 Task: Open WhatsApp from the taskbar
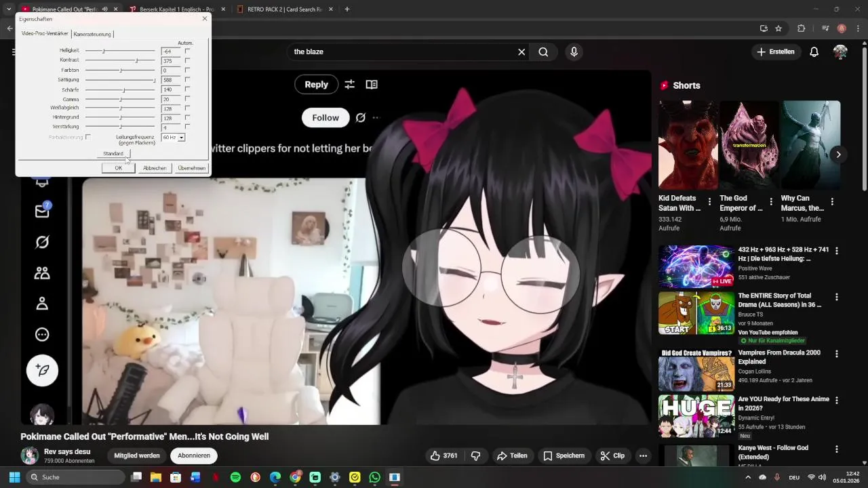pyautogui.click(x=375, y=477)
